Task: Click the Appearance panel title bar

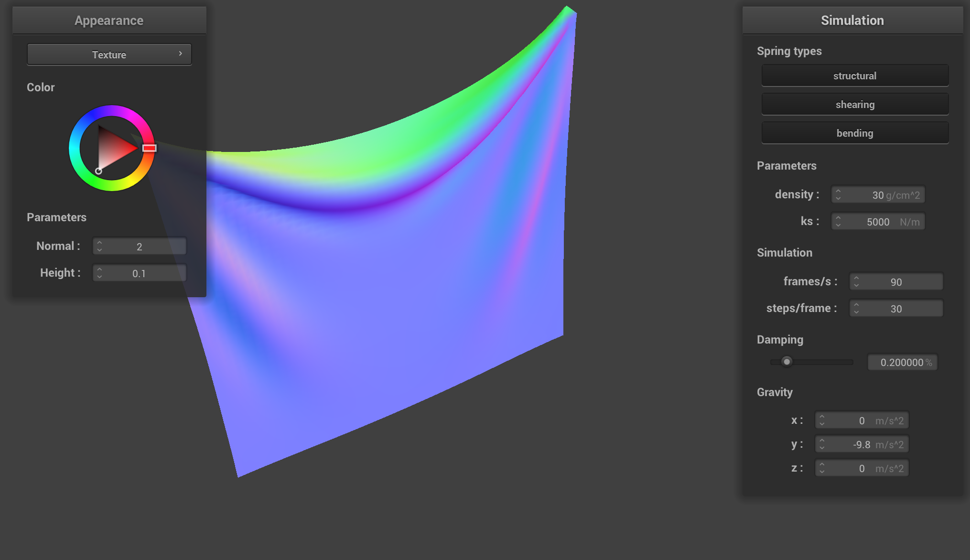Action: click(109, 20)
